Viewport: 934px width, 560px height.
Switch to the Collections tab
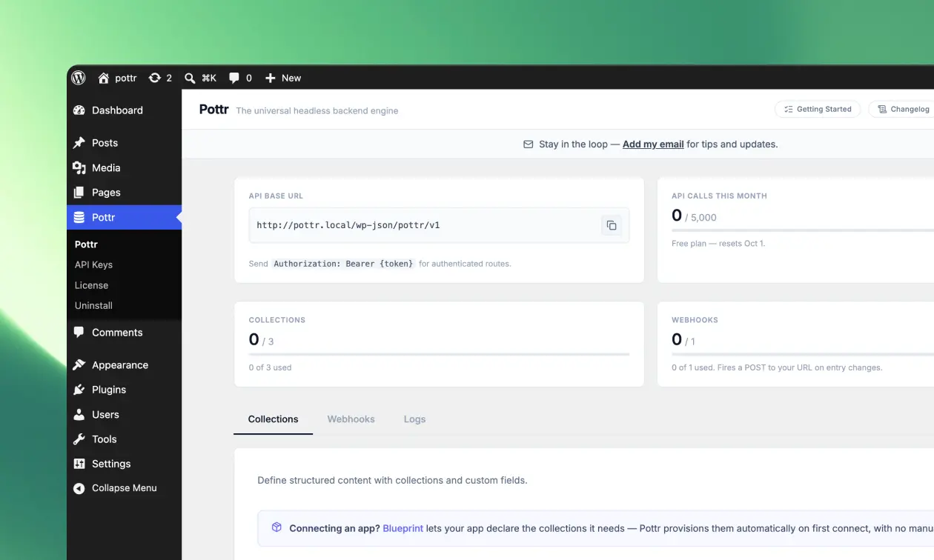pos(273,419)
